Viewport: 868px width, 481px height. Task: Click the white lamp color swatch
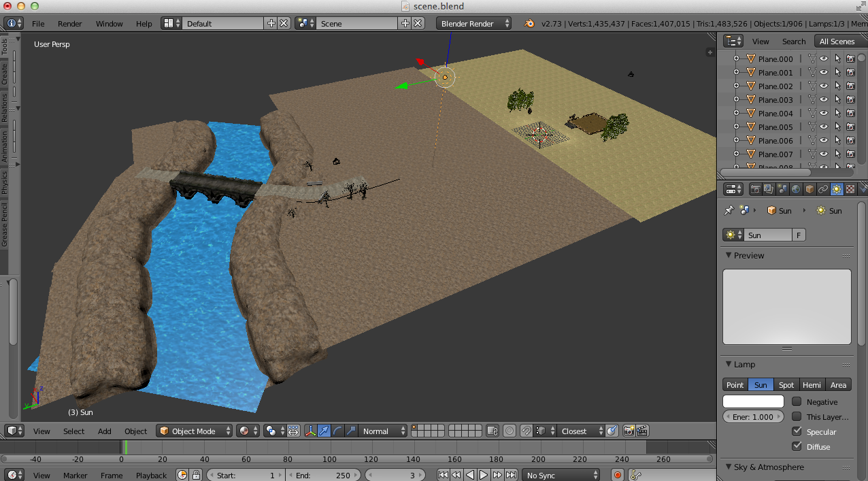753,401
